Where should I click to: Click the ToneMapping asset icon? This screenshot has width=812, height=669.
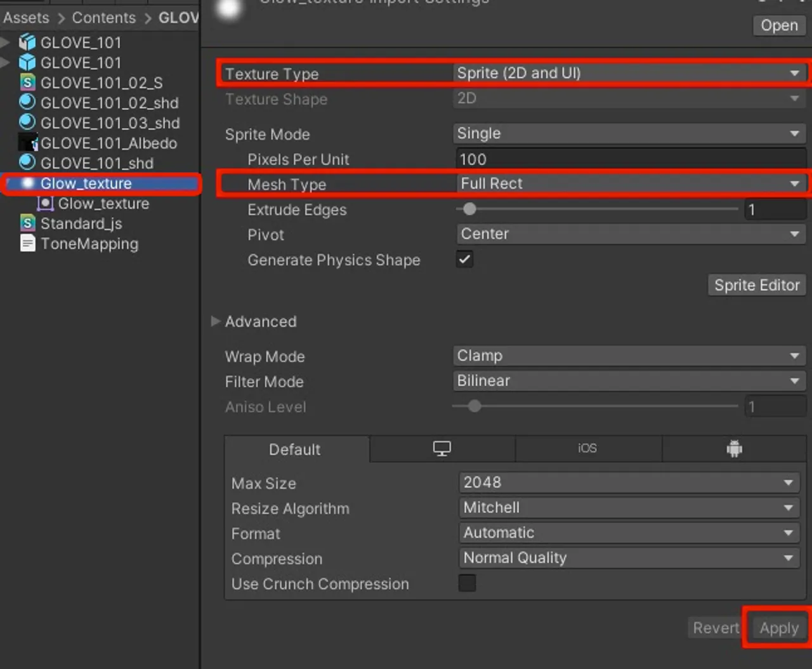[27, 244]
